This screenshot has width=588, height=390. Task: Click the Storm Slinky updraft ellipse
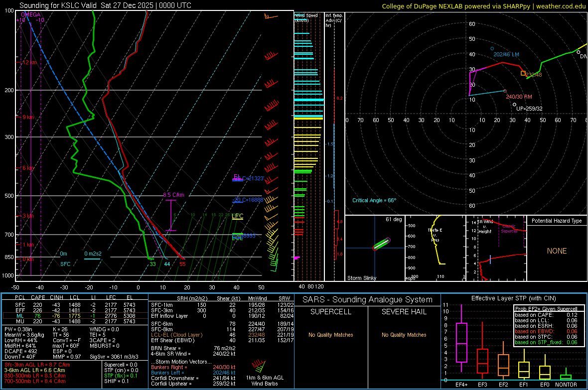click(x=381, y=244)
